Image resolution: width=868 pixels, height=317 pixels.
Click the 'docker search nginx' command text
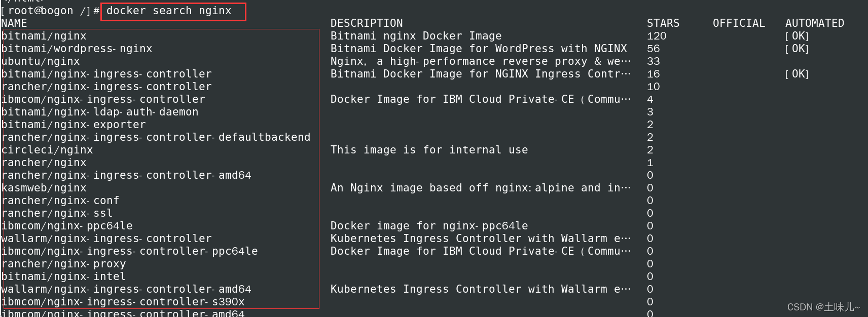(x=169, y=11)
